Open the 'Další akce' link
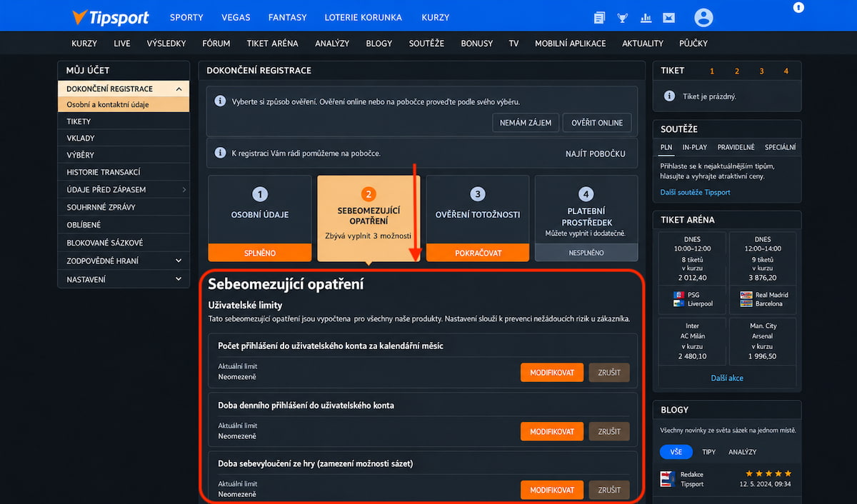857x504 pixels. click(x=727, y=378)
